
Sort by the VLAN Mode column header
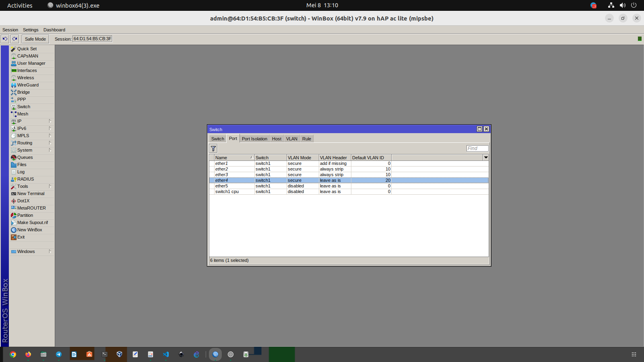303,158
